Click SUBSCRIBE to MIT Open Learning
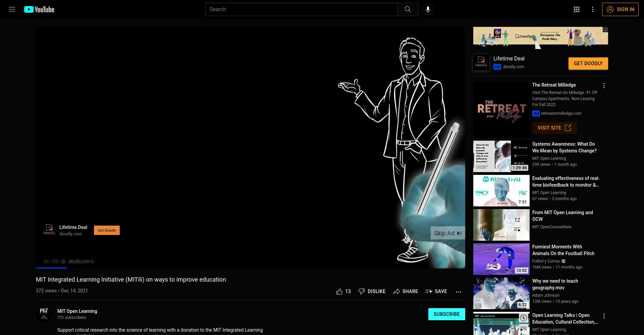Screen dimensions: 644x335 click(x=446, y=314)
